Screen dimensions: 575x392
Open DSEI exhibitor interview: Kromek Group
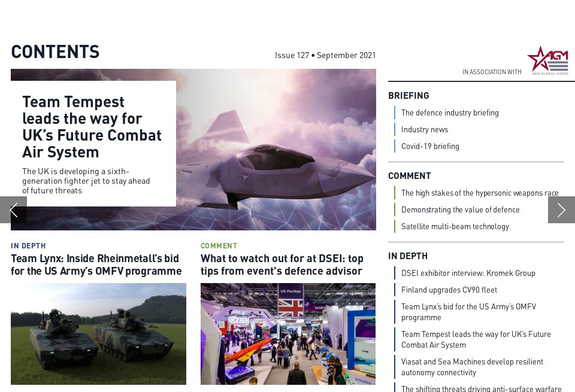(x=468, y=273)
